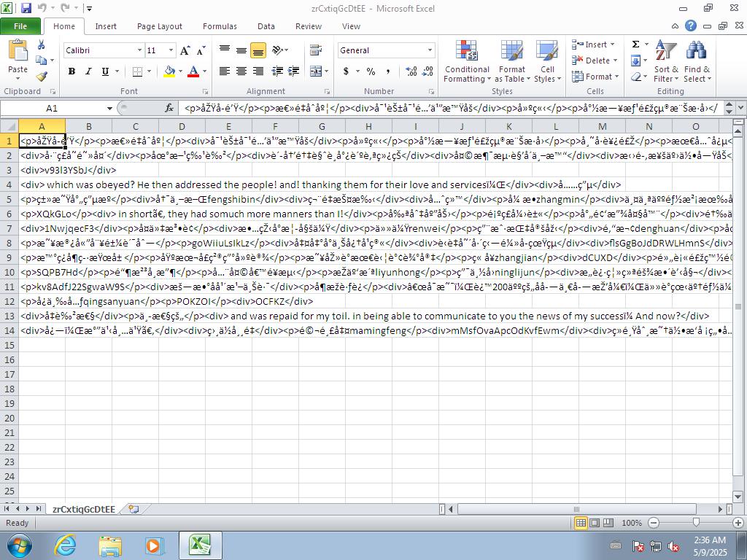747x560 pixels.
Task: Click the Increase Font Size icon
Action: point(185,50)
